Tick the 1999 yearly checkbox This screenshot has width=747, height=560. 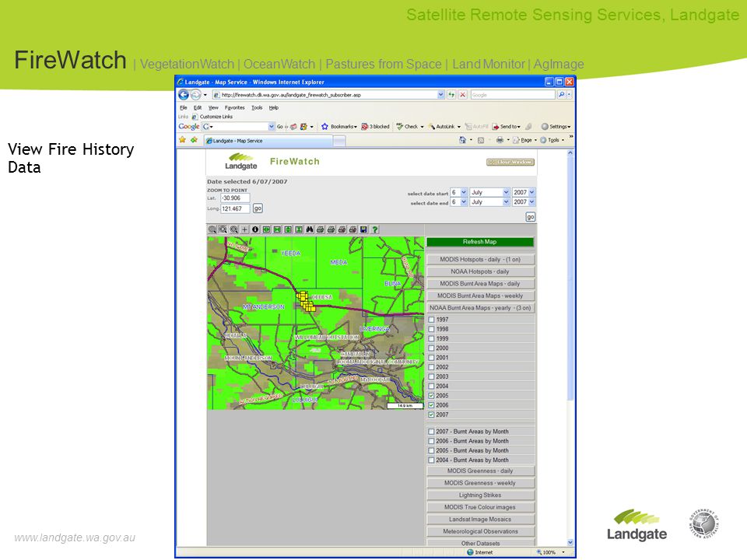[x=431, y=338]
